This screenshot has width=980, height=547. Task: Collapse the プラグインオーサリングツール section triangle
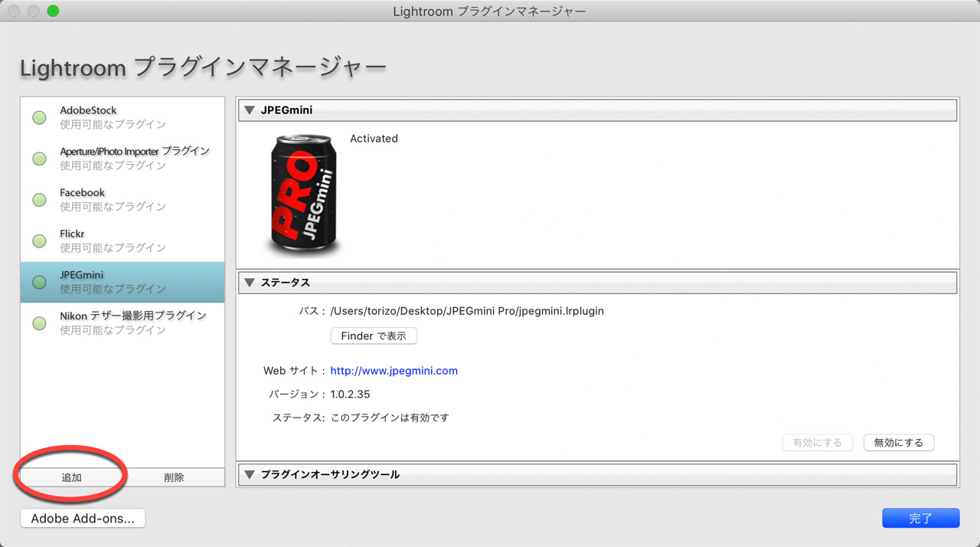click(250, 475)
